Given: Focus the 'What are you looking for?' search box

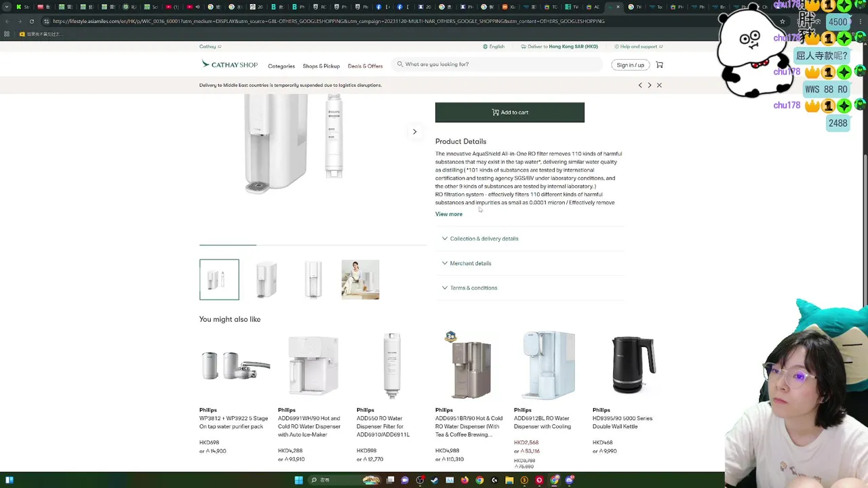Looking at the screenshot, I should (x=498, y=64).
